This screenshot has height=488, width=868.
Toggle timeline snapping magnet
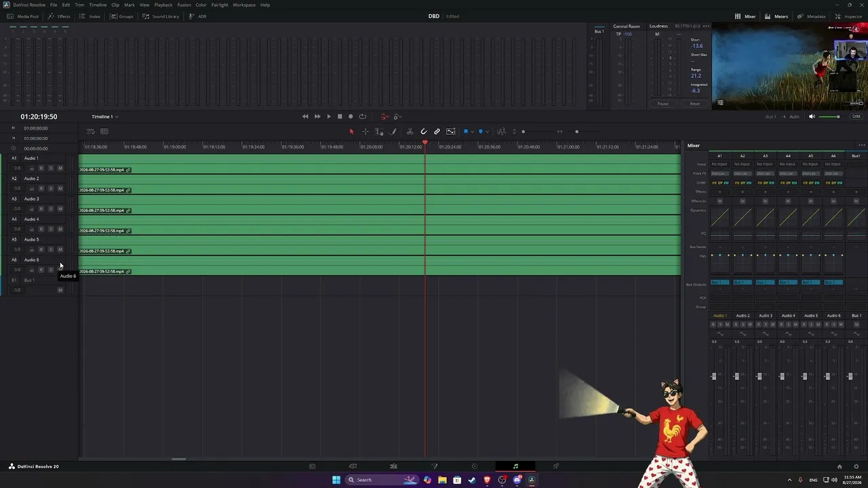click(x=424, y=131)
